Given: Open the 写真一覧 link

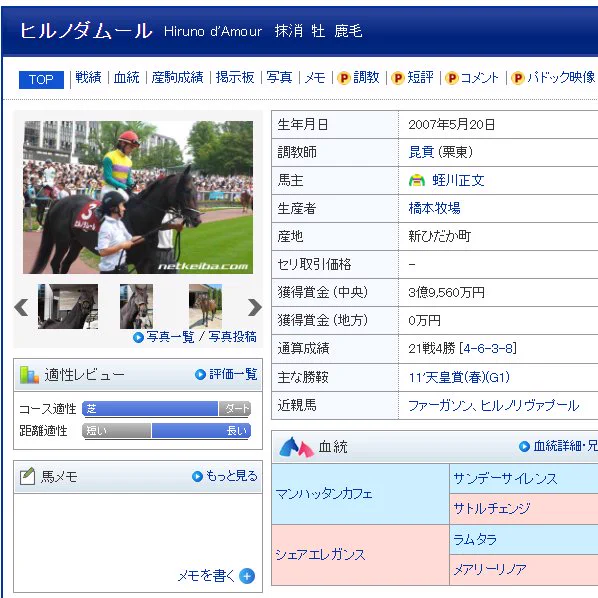Looking at the screenshot, I should tap(170, 337).
